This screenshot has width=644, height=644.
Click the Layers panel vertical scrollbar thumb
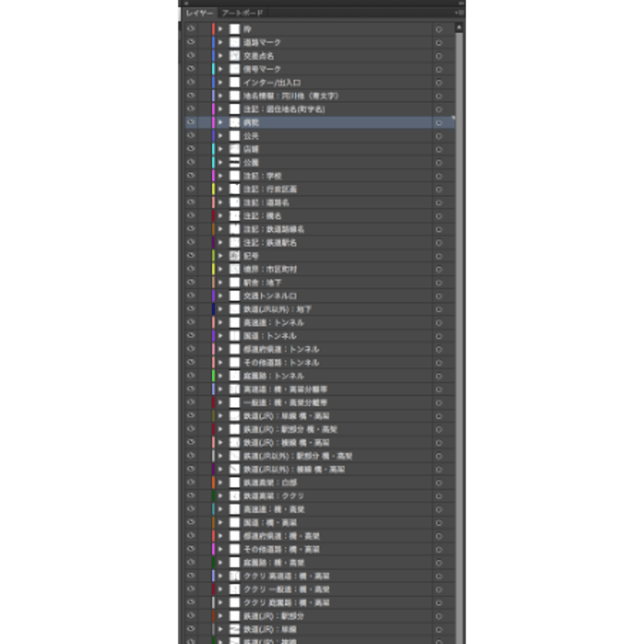459,337
